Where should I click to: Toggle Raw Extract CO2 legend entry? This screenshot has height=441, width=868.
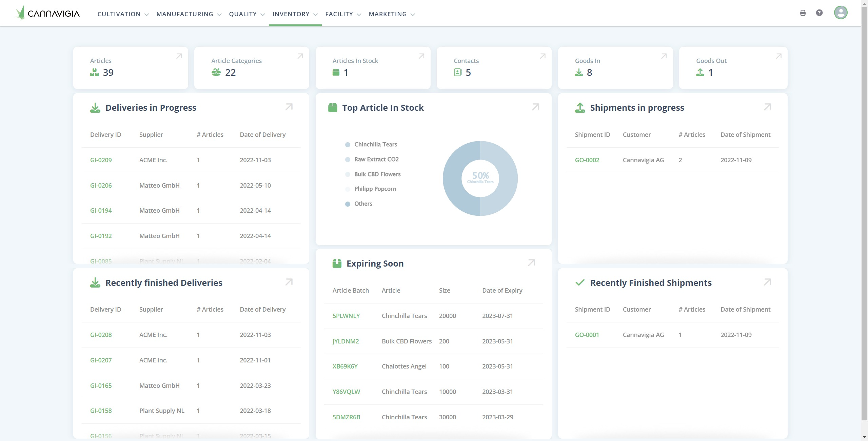(x=376, y=160)
